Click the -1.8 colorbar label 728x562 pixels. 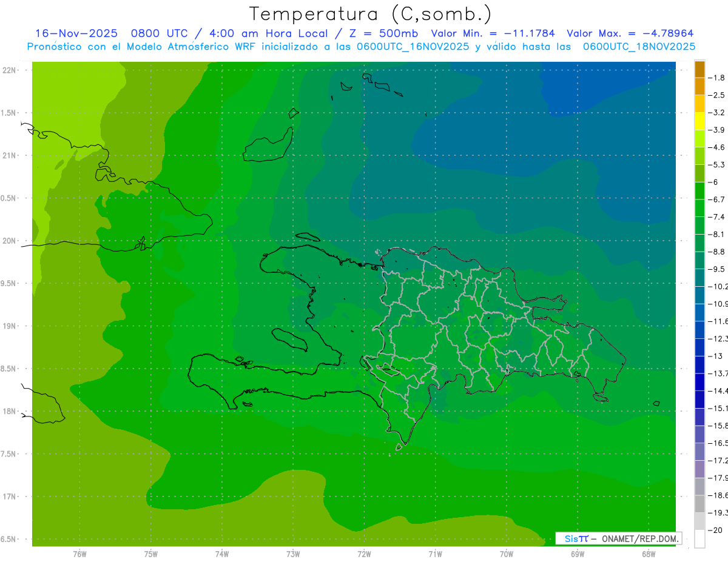pyautogui.click(x=718, y=78)
